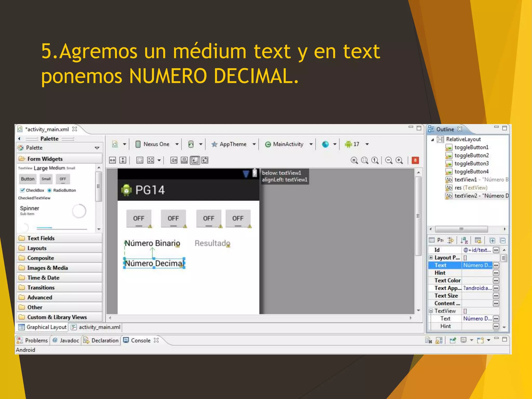Click the selected layout params toolbar icon

coord(195,160)
